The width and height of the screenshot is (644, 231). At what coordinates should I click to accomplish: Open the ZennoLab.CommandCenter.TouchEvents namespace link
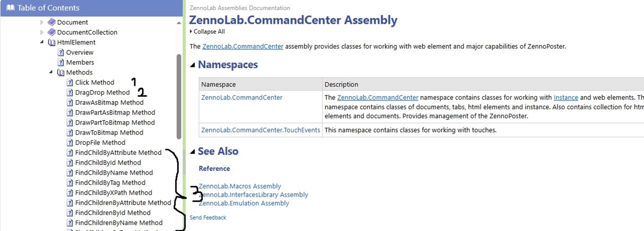(260, 130)
